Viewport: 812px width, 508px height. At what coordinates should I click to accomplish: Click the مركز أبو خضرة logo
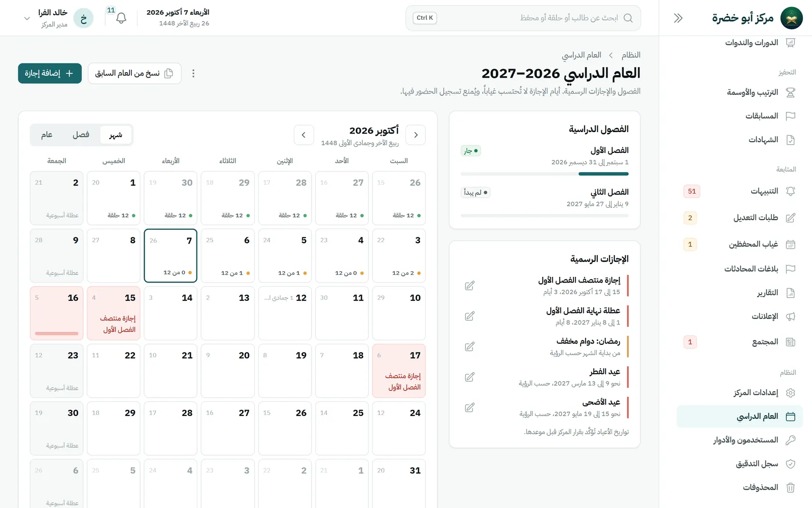pos(791,18)
